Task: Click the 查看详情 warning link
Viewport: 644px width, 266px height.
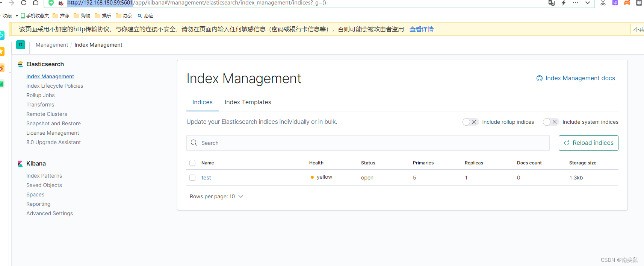Action: click(x=422, y=29)
